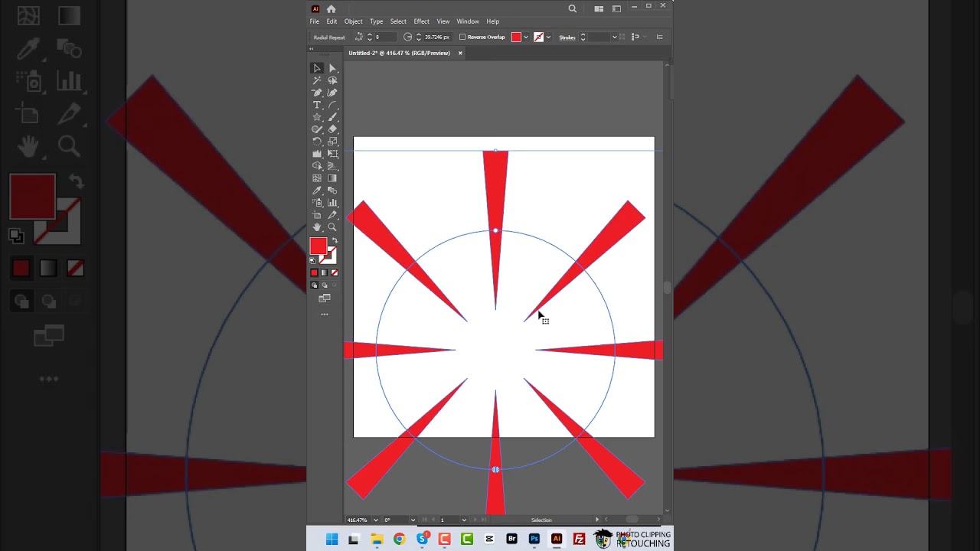Open the Effect menu
Viewport: 980px width, 551px height.
(421, 21)
